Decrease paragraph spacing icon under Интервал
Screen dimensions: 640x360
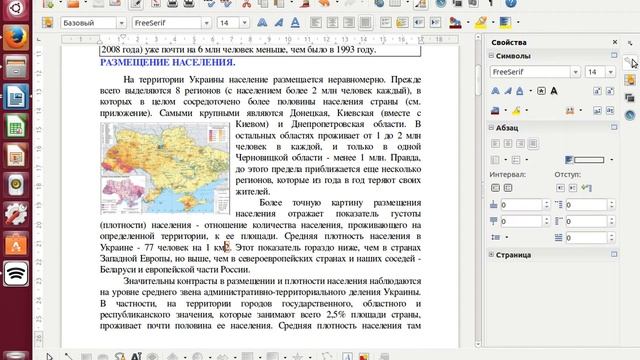pos(508,188)
